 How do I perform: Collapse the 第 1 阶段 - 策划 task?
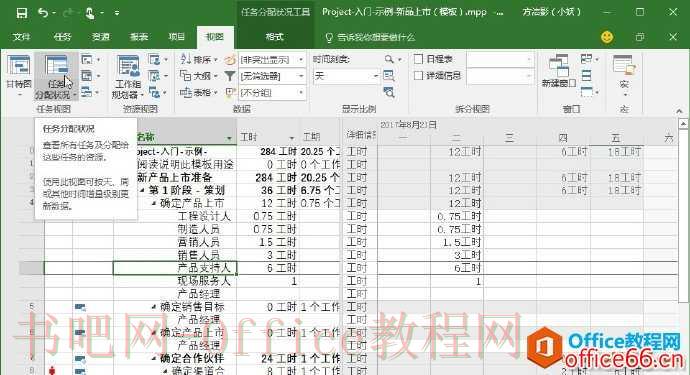tap(143, 191)
